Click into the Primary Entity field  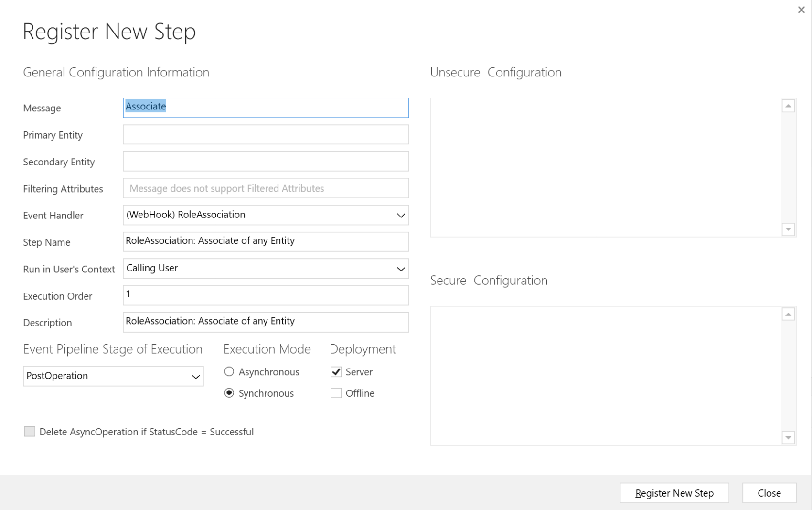pyautogui.click(x=266, y=134)
